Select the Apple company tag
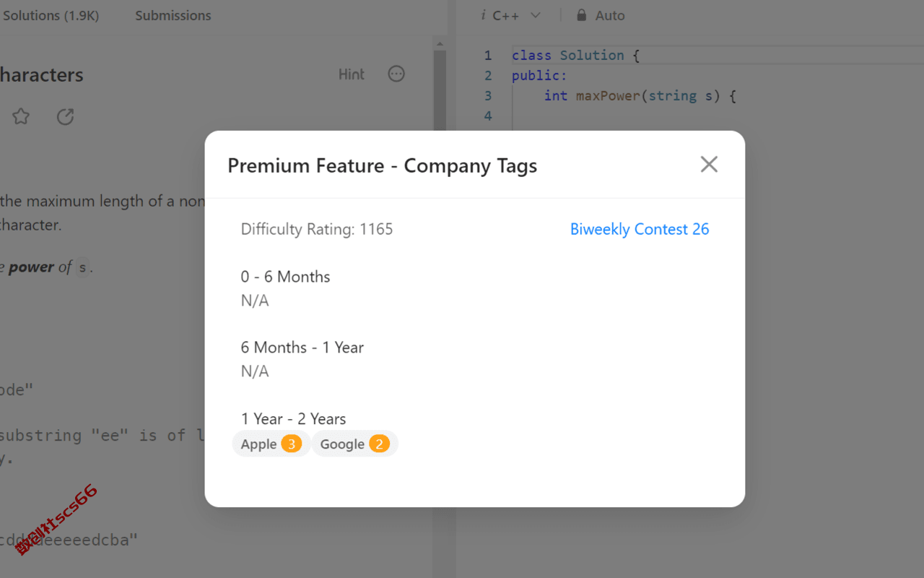This screenshot has width=924, height=578. pyautogui.click(x=271, y=444)
